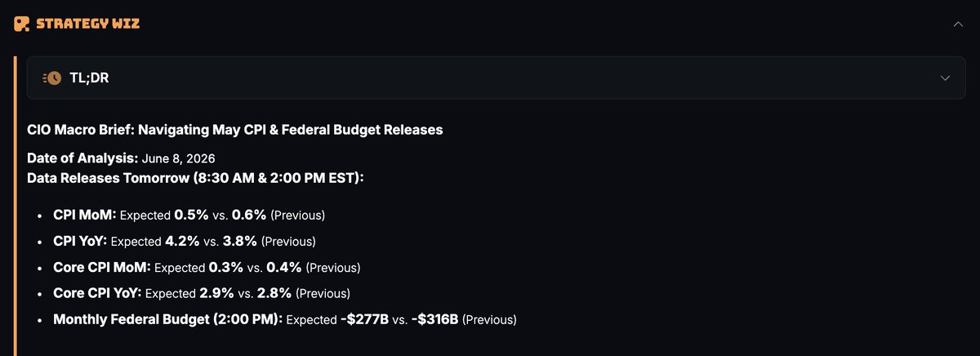This screenshot has height=356, width=980.
Task: Collapse the Strategy Wiz panel chevron
Action: pyautogui.click(x=958, y=24)
